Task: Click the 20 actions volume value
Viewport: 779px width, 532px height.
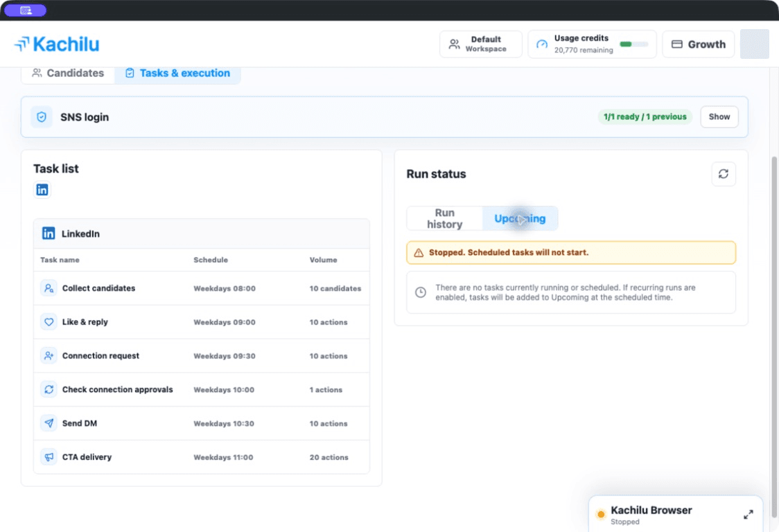Action: (x=329, y=457)
